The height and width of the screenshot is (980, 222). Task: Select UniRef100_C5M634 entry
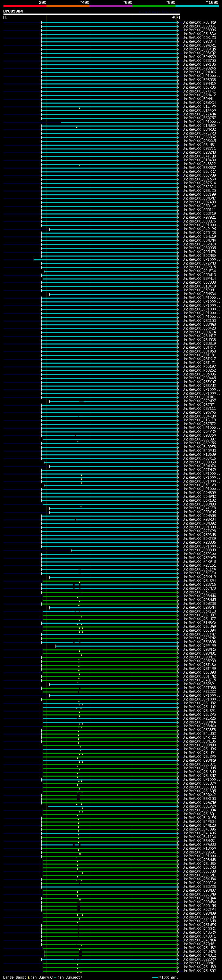[199, 294]
